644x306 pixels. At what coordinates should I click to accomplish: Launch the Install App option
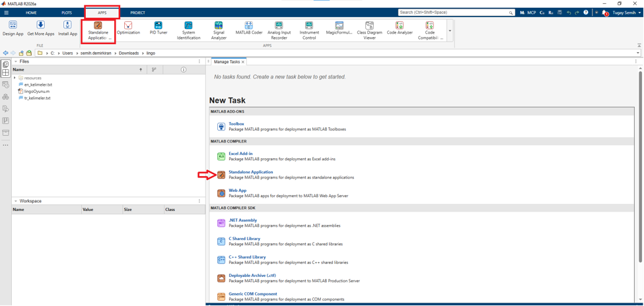[68, 29]
